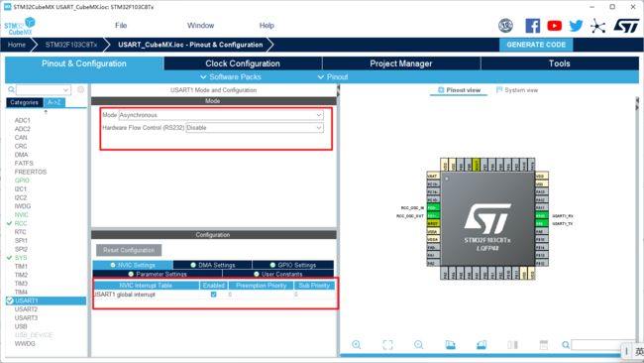Switch to Tools tab
This screenshot has width=644, height=363.
[560, 63]
